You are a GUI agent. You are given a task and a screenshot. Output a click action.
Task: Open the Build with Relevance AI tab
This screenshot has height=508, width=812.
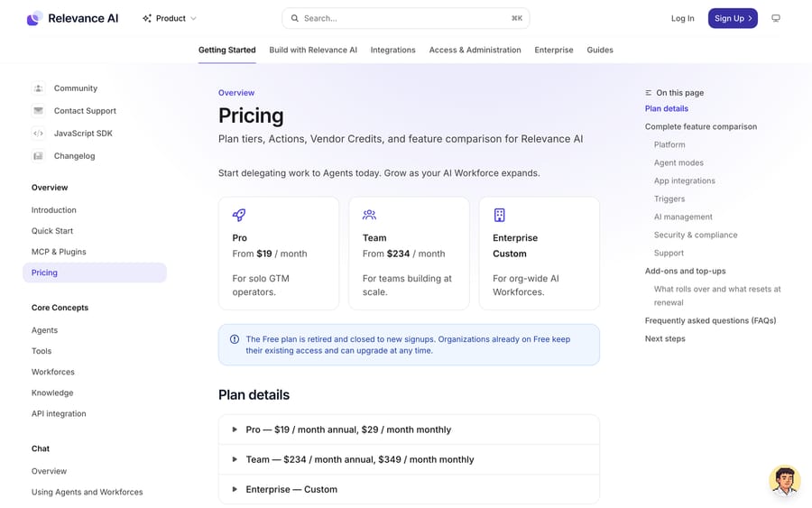(313, 50)
